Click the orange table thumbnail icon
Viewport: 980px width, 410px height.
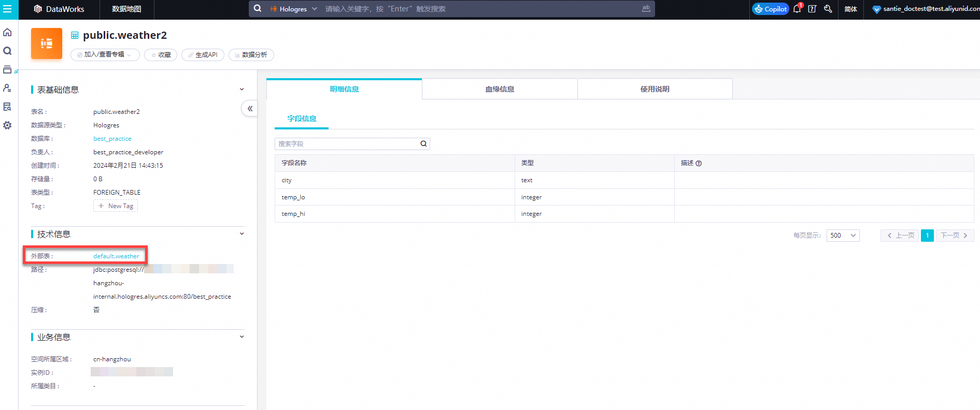point(47,43)
